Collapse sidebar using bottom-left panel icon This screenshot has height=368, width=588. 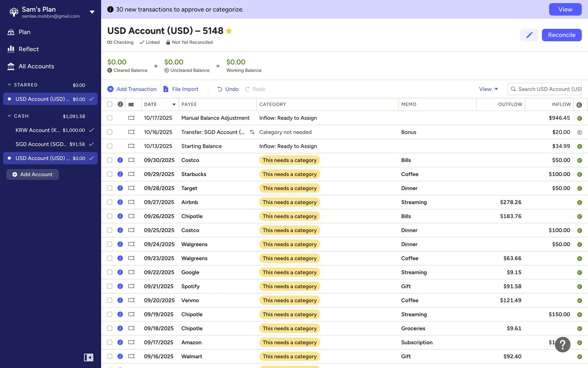(x=89, y=357)
